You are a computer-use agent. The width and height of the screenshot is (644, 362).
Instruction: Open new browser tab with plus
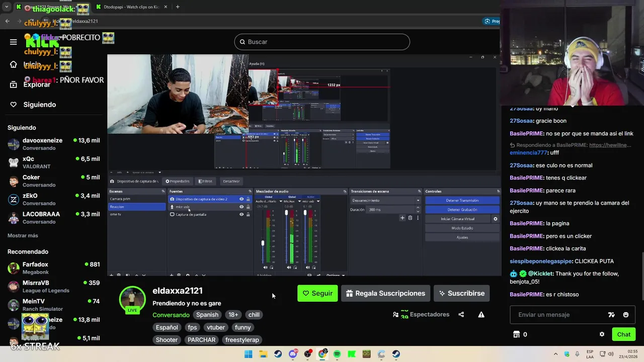(x=177, y=7)
